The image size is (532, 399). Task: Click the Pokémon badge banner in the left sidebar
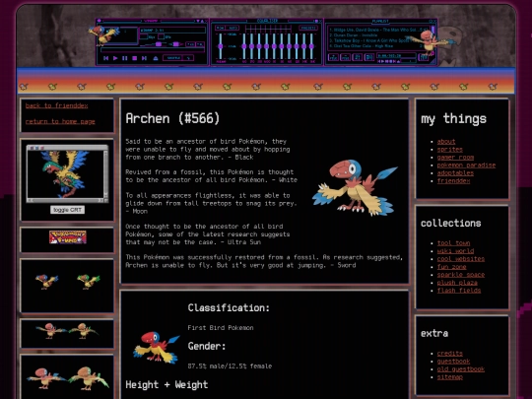(68, 237)
